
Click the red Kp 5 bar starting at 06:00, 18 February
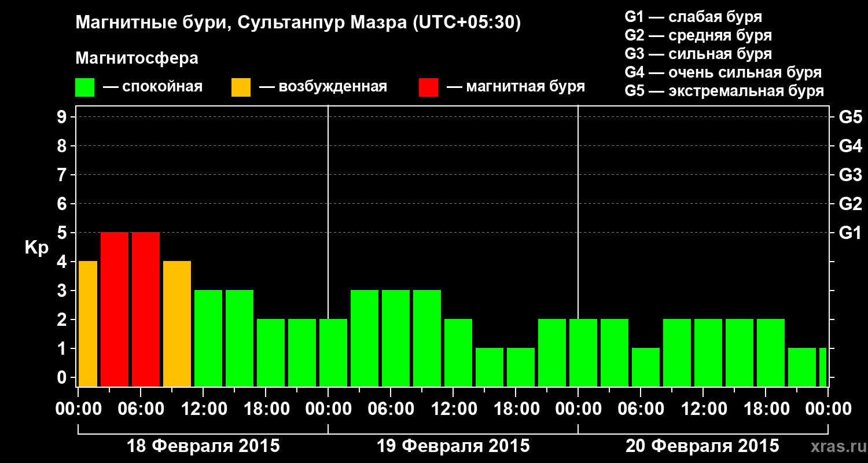coord(146,309)
